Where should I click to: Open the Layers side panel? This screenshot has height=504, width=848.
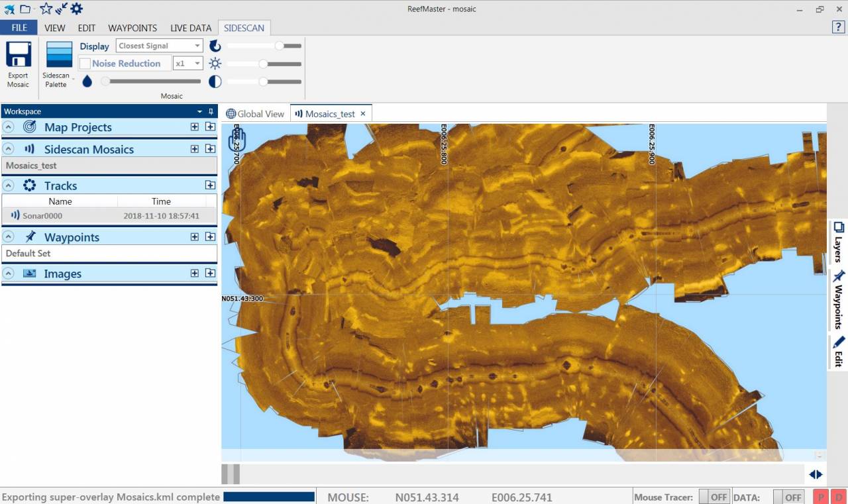click(x=838, y=242)
